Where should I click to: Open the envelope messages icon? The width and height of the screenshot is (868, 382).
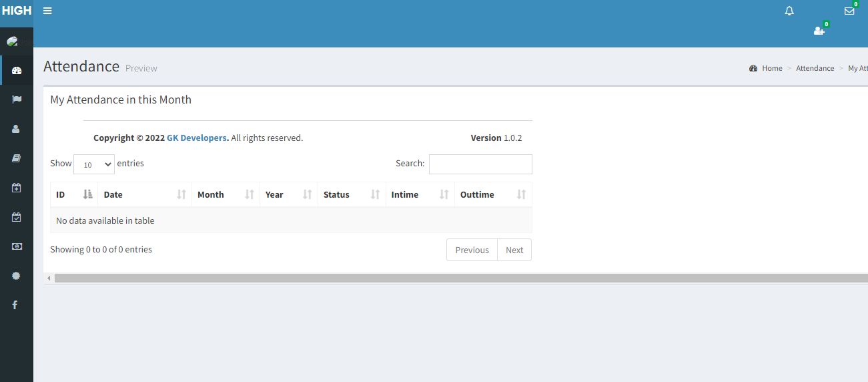pos(849,11)
